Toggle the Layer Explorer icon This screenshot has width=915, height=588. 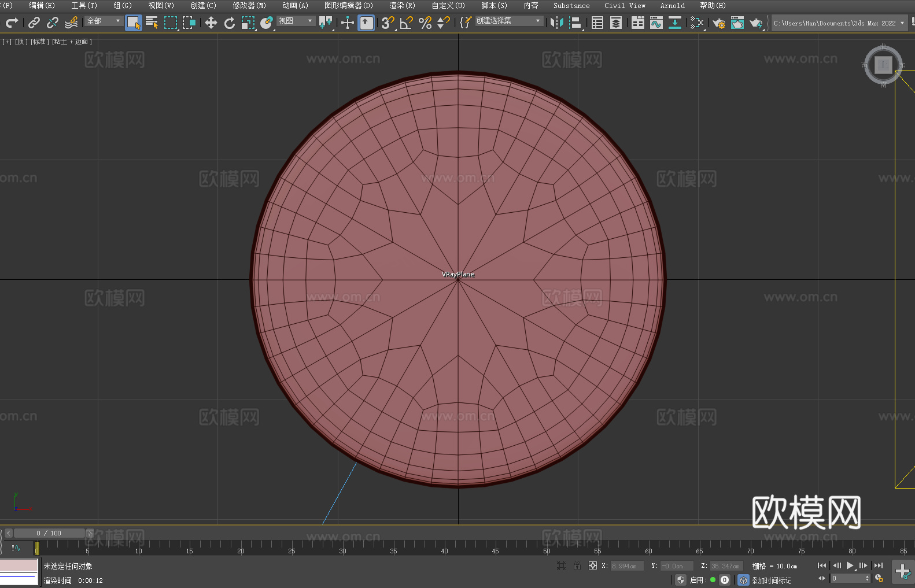tap(616, 23)
